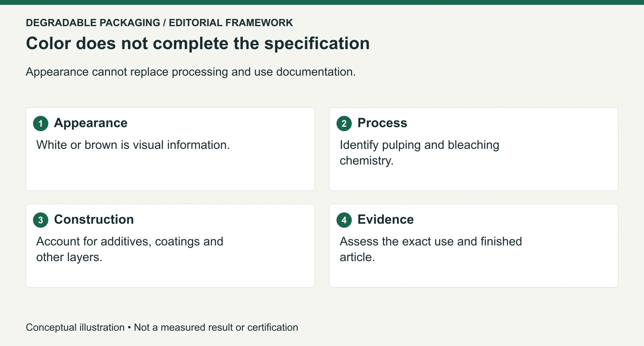Click the subtitle 'Appearance cannot replace processing and use documentation.'
This screenshot has height=346, width=644.
[x=191, y=72]
